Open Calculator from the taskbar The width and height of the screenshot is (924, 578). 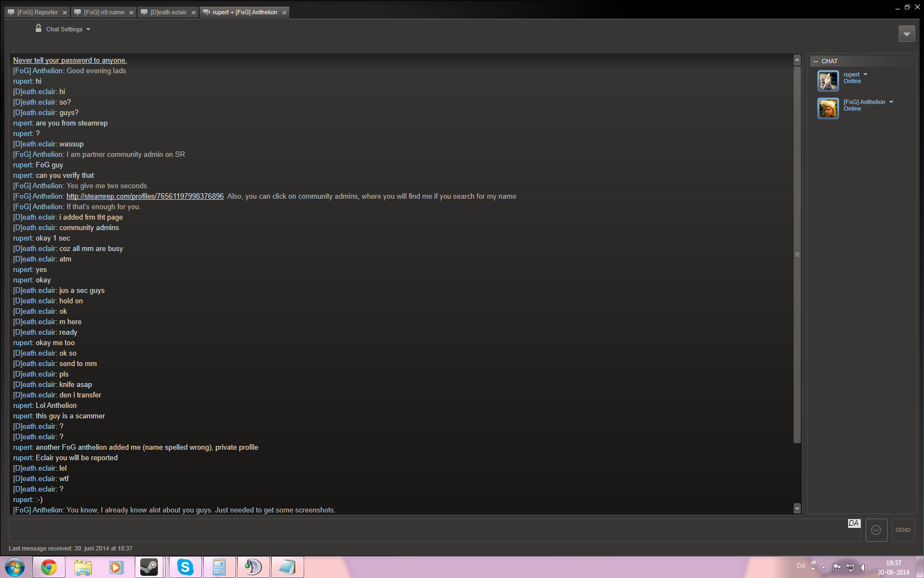click(219, 567)
